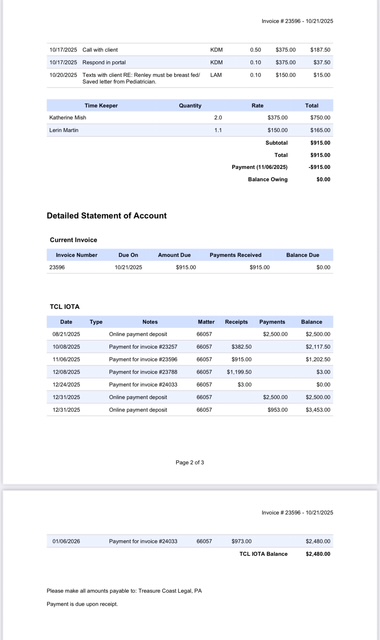
Task: Click the "Page 2 of 3" footer
Action: click(190, 462)
